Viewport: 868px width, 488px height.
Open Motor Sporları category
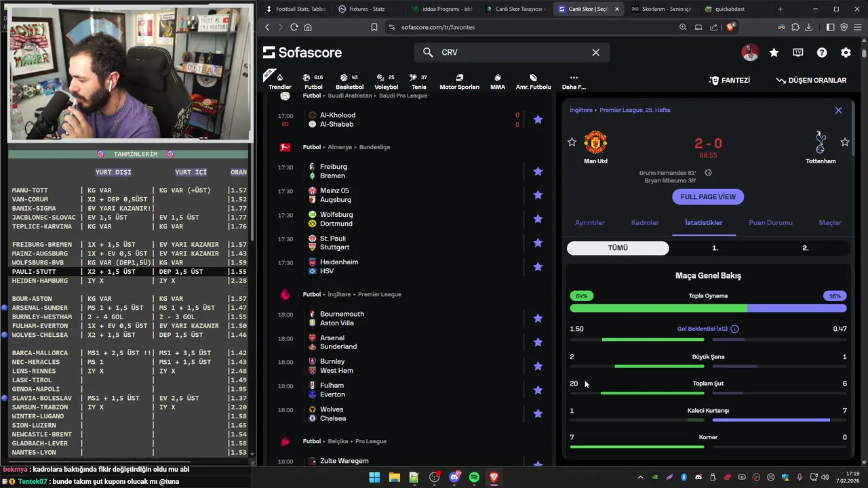(x=459, y=81)
